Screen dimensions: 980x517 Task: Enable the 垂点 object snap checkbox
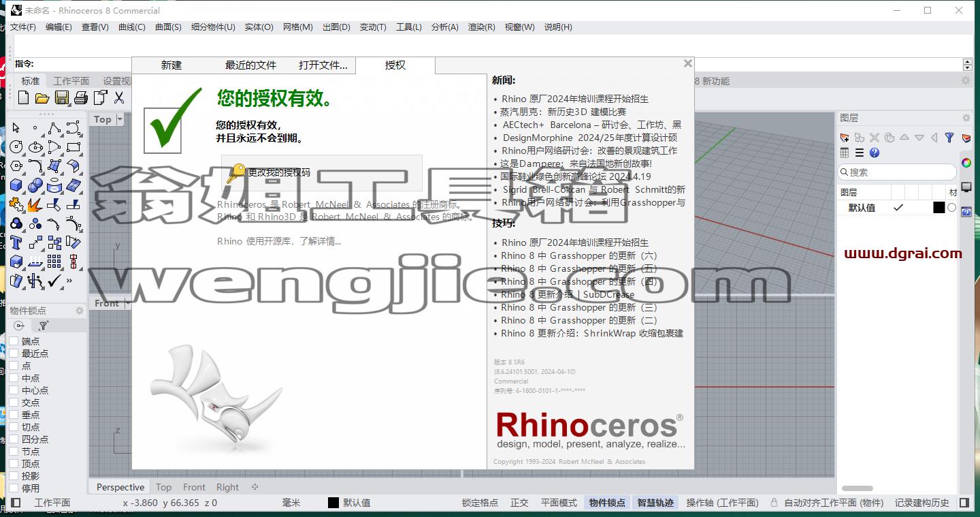[14, 415]
